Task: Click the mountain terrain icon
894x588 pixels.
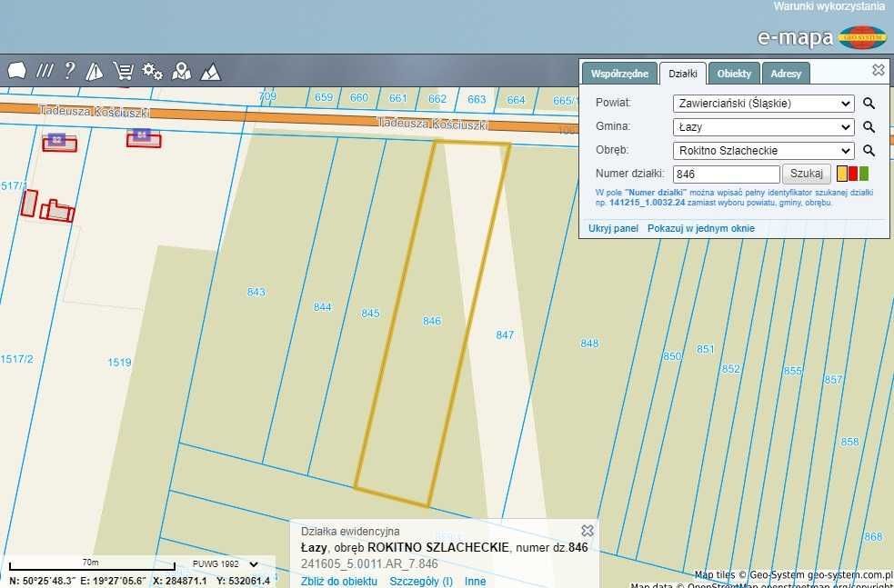Action: point(210,71)
